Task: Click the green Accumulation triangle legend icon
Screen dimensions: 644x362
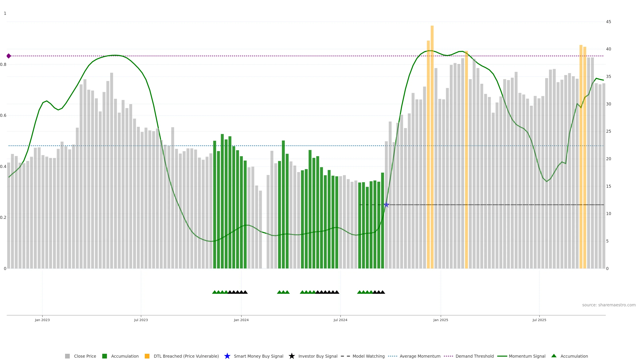Action: [554, 356]
